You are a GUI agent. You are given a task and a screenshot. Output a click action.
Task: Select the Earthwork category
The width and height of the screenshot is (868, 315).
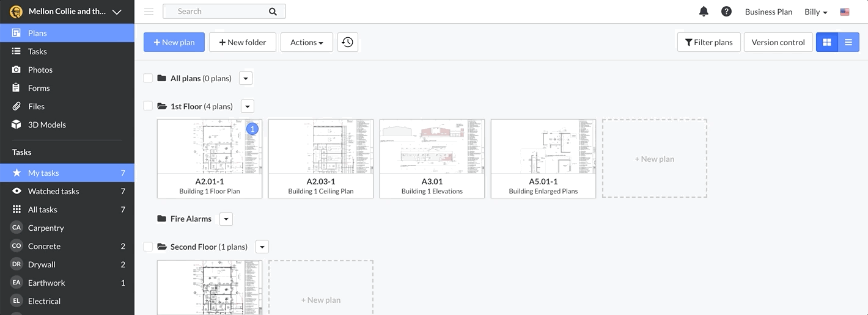pyautogui.click(x=67, y=283)
